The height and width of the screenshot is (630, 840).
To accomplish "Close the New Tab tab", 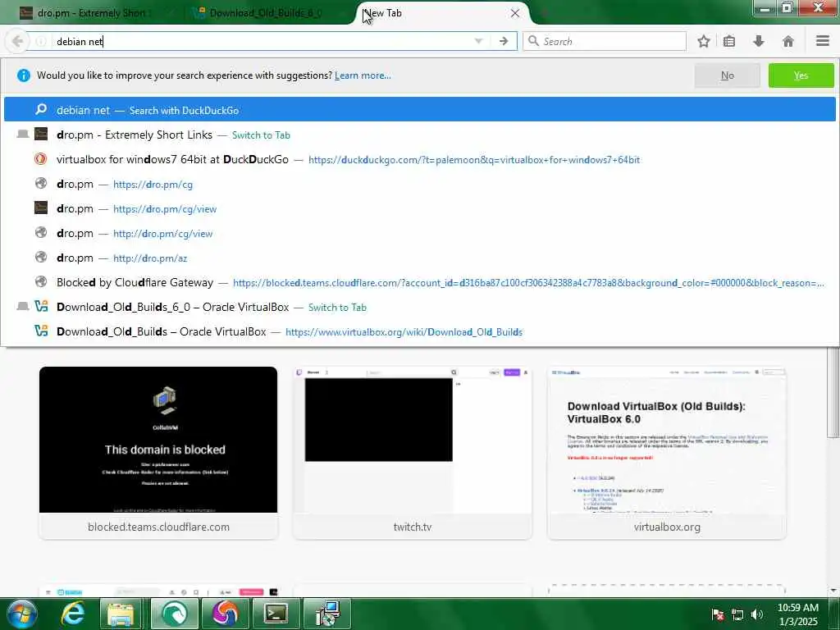I will (515, 13).
